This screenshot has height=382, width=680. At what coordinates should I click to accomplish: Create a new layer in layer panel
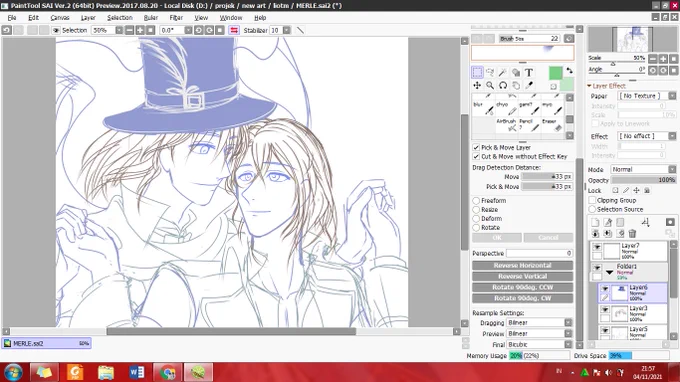click(x=595, y=222)
